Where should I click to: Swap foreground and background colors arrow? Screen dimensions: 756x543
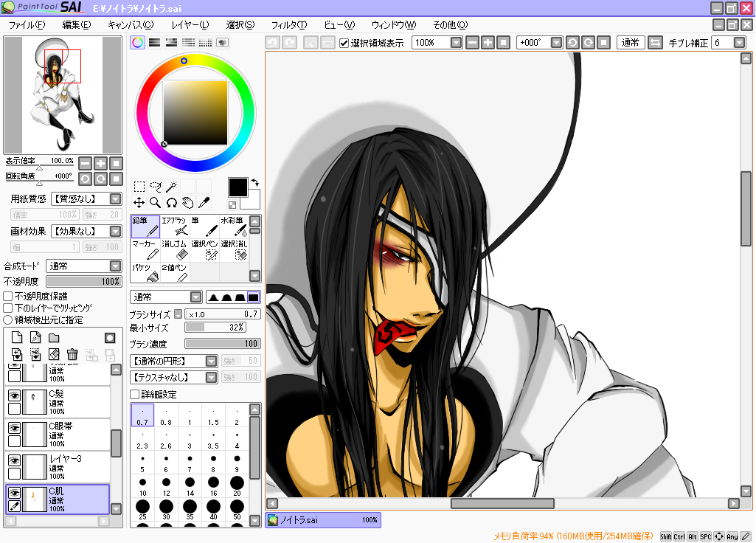click(255, 182)
